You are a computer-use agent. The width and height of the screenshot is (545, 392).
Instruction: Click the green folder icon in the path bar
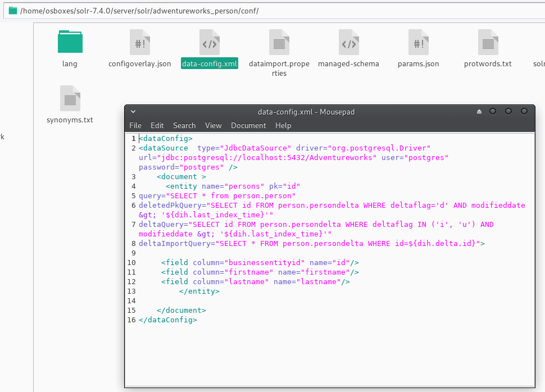click(x=12, y=10)
